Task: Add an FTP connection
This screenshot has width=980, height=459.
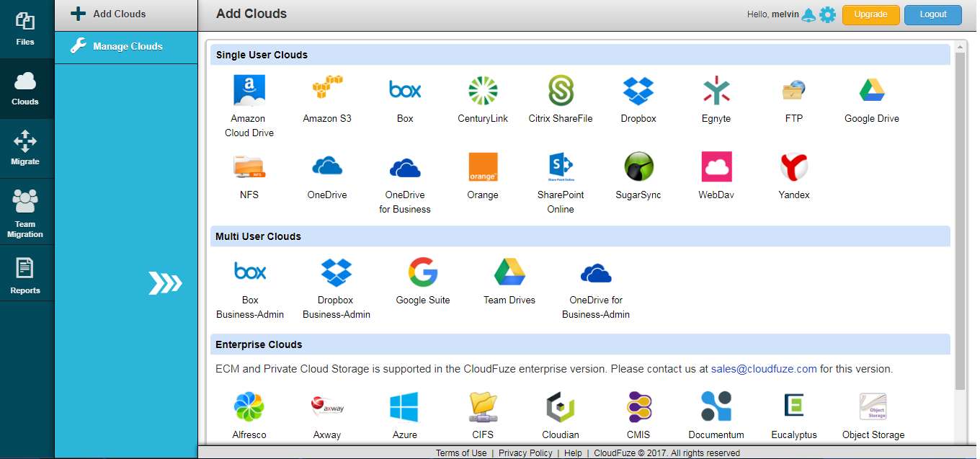Action: 794,91
